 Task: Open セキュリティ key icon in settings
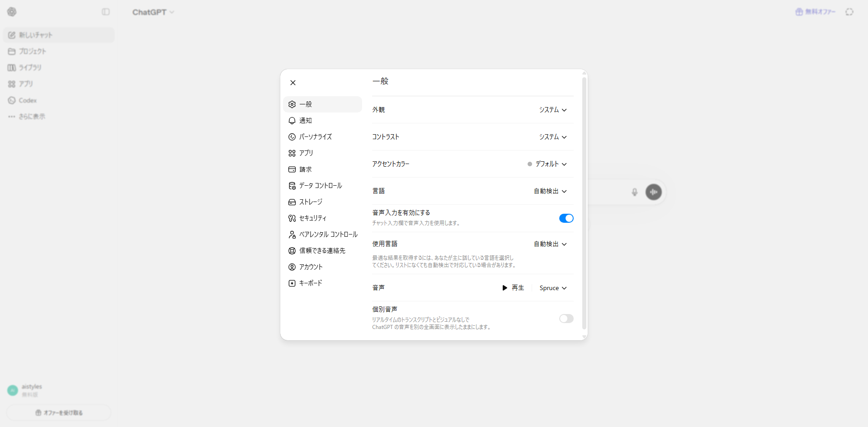[292, 218]
